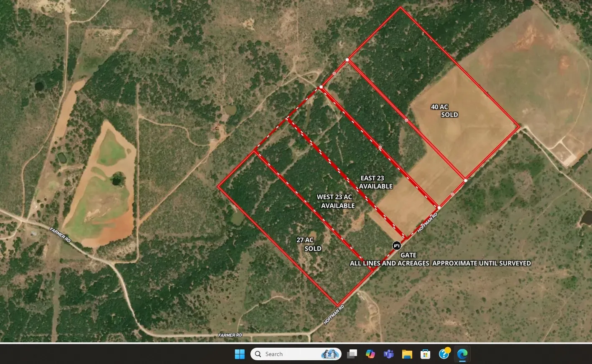Image resolution: width=592 pixels, height=364 pixels.
Task: Click the bottom FARMER RD label
Action: point(230,335)
